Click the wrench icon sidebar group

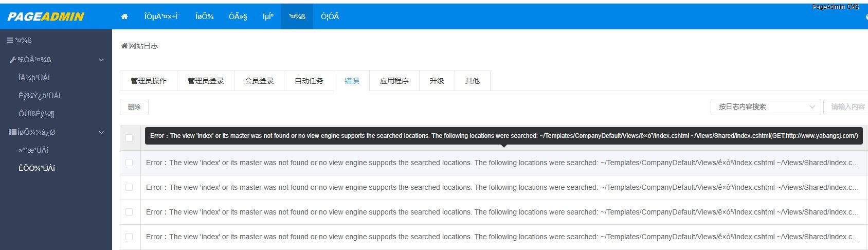(13, 60)
